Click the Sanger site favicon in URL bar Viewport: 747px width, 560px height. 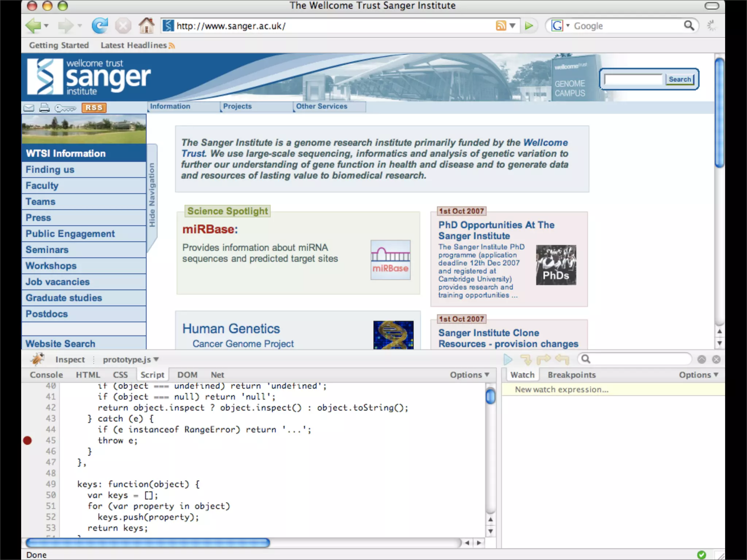(168, 26)
